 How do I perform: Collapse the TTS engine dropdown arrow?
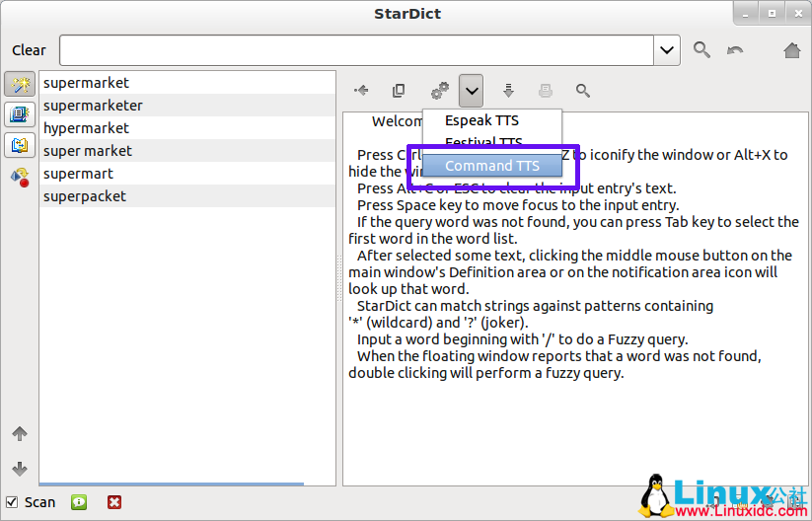471,91
